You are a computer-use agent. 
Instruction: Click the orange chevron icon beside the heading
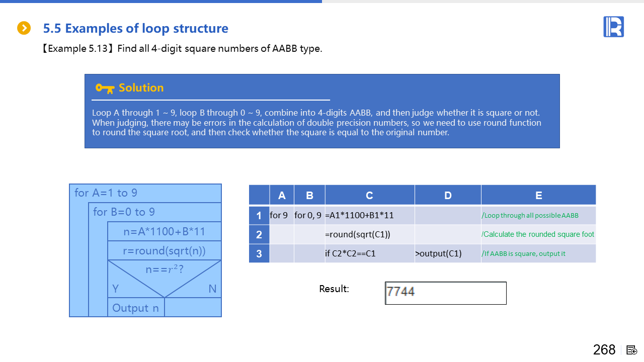pyautogui.click(x=24, y=28)
